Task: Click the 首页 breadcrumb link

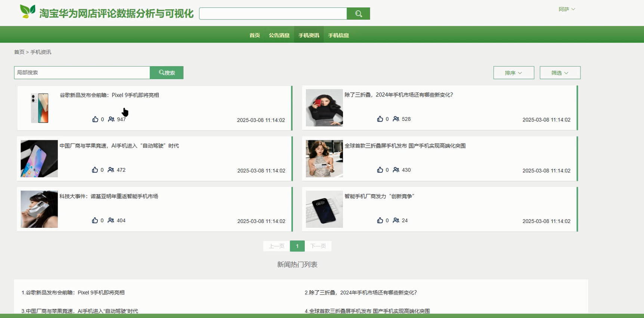Action: click(x=19, y=52)
